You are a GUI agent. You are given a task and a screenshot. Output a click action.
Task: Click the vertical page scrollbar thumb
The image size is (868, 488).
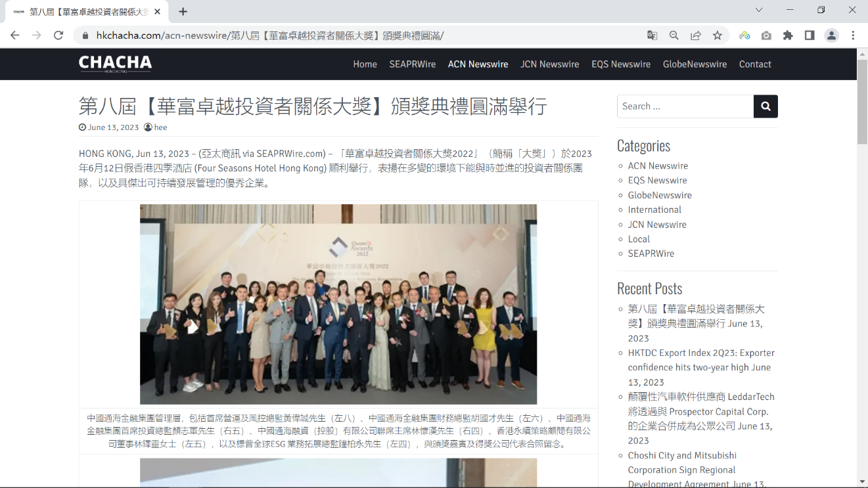pyautogui.click(x=862, y=102)
